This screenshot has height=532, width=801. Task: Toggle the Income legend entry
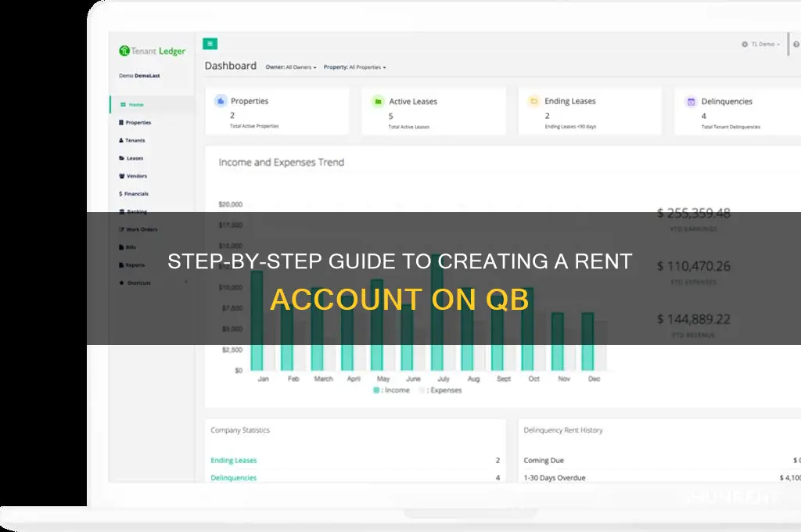pyautogui.click(x=391, y=390)
